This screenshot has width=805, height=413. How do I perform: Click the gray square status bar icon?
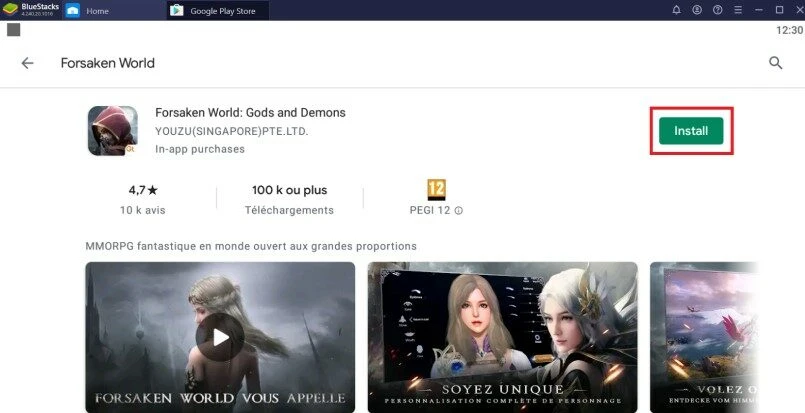13,30
